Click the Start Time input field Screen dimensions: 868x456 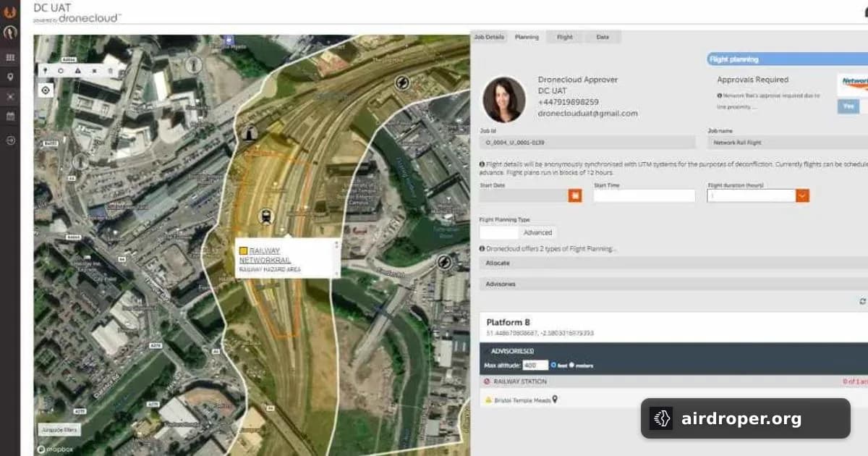click(x=644, y=195)
